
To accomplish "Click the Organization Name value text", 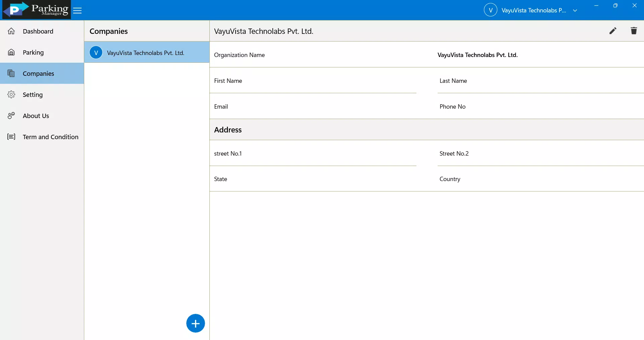I will (478, 55).
